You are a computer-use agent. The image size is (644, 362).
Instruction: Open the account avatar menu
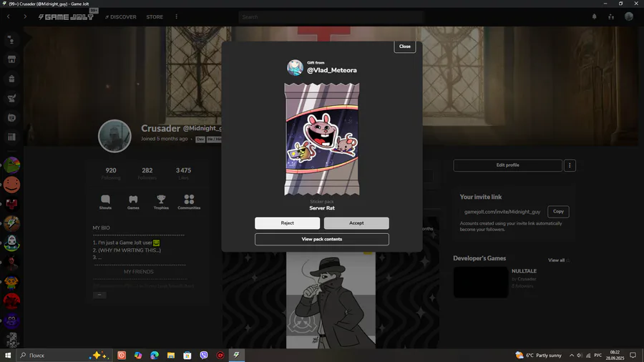[629, 16]
